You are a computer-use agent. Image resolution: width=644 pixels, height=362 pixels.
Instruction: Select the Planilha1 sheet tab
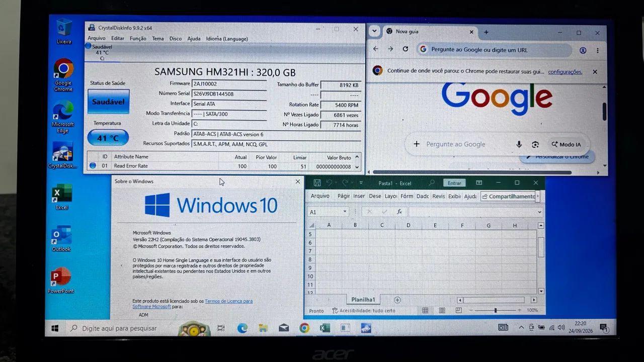363,300
